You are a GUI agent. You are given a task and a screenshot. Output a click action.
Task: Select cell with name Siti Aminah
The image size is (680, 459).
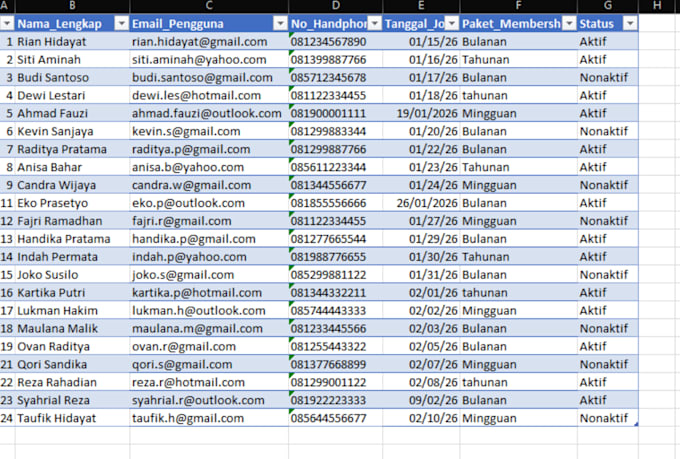click(x=72, y=59)
